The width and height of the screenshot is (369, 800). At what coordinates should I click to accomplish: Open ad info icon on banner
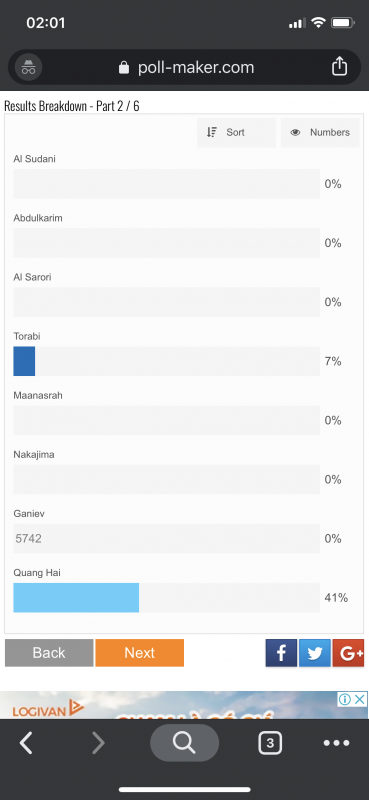pyautogui.click(x=346, y=698)
